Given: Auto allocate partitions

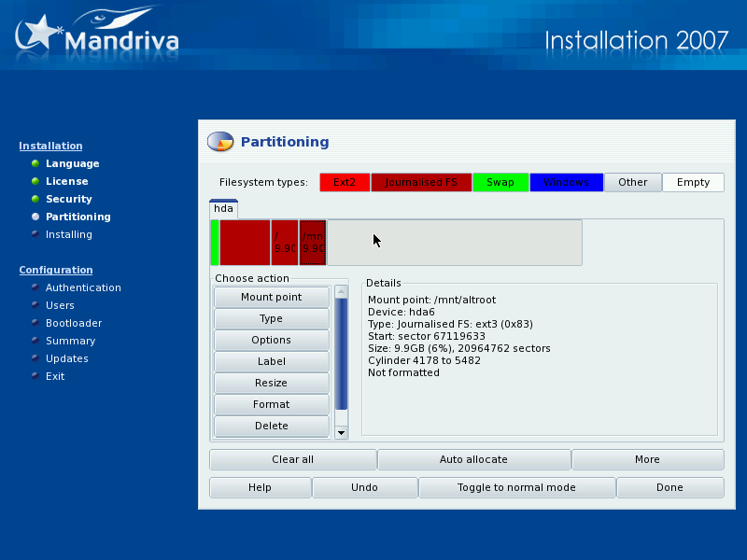Looking at the screenshot, I should (x=474, y=459).
